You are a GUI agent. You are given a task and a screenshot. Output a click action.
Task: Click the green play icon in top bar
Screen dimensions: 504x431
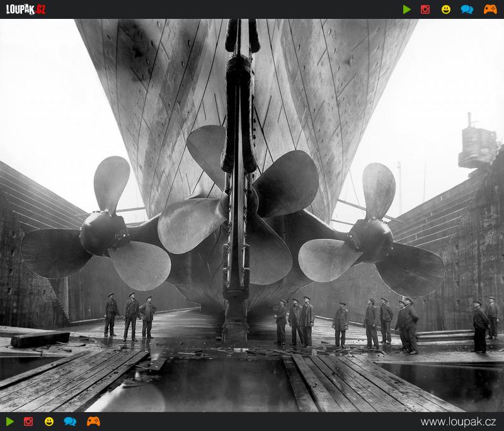point(407,9)
